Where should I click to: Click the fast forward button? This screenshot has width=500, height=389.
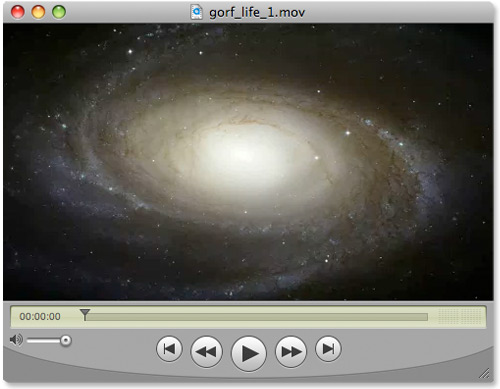[291, 351]
